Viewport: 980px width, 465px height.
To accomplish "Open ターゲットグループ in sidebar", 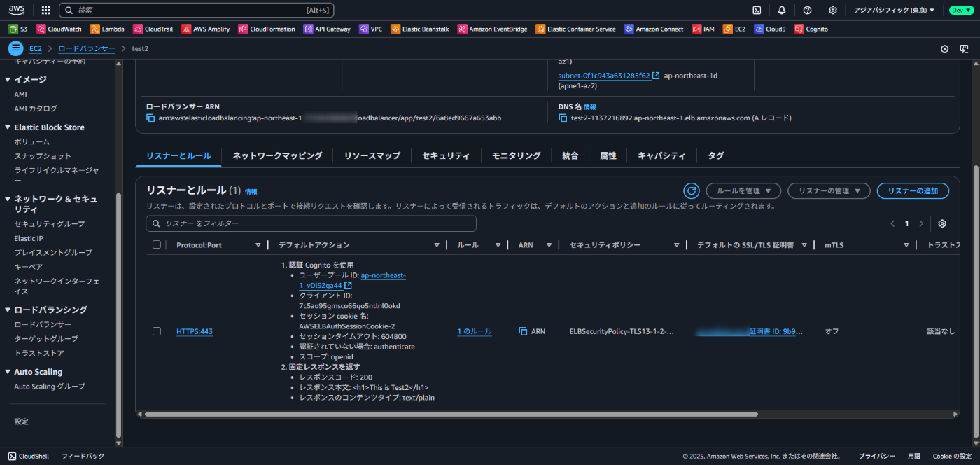I will 46,339.
